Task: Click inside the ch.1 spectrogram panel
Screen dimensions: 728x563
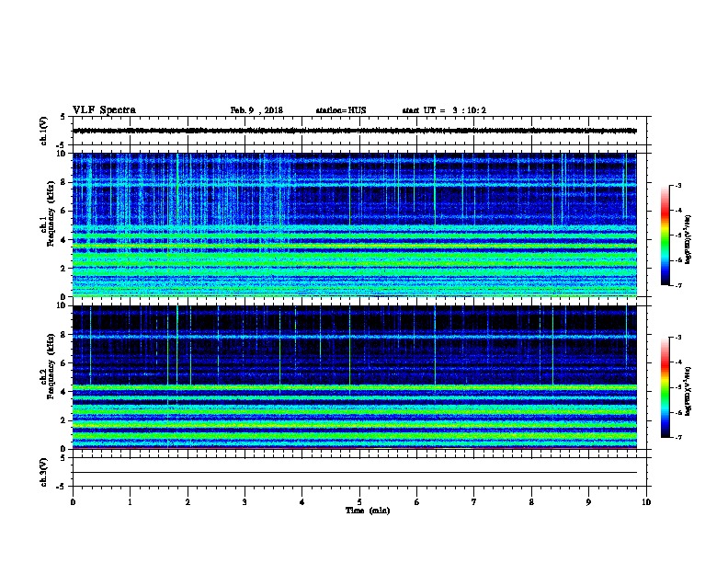Action: (x=355, y=224)
